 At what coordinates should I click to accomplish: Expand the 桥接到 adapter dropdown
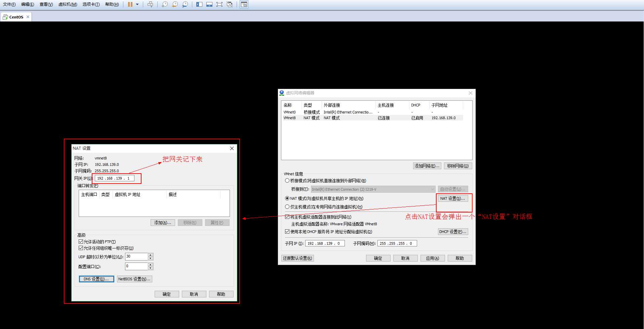click(x=433, y=189)
